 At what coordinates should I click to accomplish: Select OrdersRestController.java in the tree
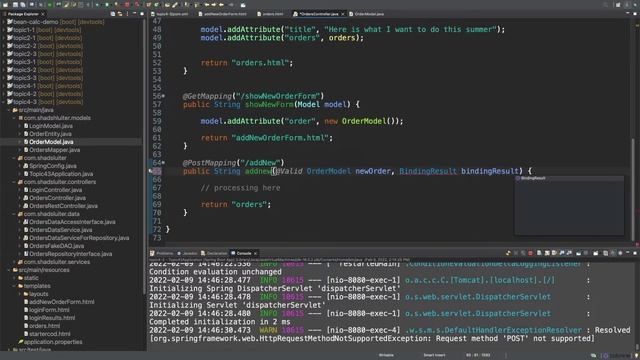63,206
